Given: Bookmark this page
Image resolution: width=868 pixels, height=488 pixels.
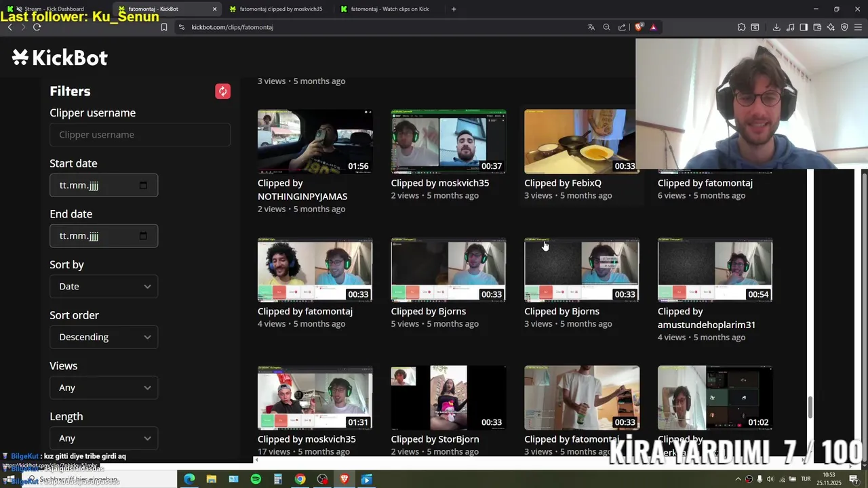Looking at the screenshot, I should (x=163, y=27).
